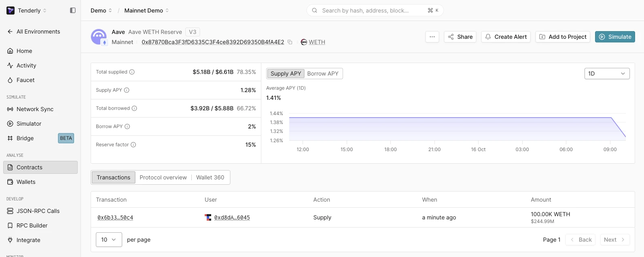Show Borrow APY info icon in stats
This screenshot has width=644, height=257.
(x=127, y=126)
